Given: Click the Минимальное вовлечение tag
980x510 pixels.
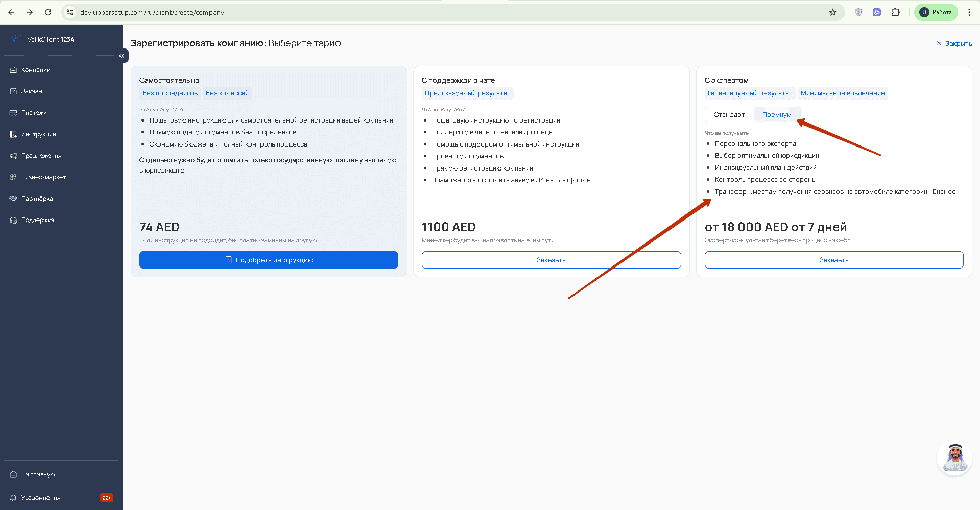Looking at the screenshot, I should coord(843,93).
